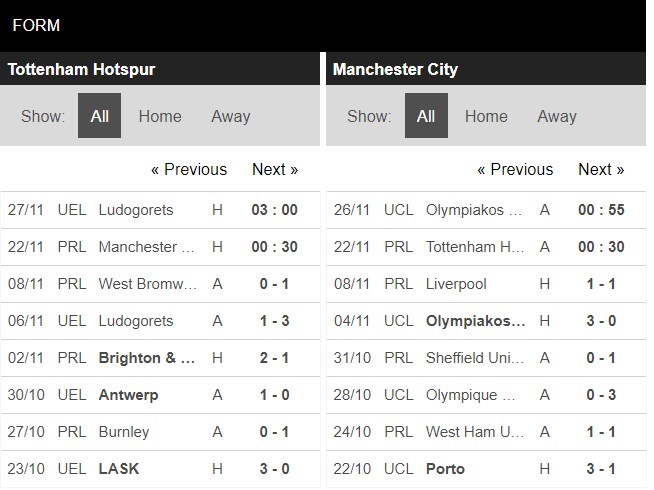Screen dimensions: 654x490
Task: Go to Previous Manchester City results
Action: click(x=515, y=169)
